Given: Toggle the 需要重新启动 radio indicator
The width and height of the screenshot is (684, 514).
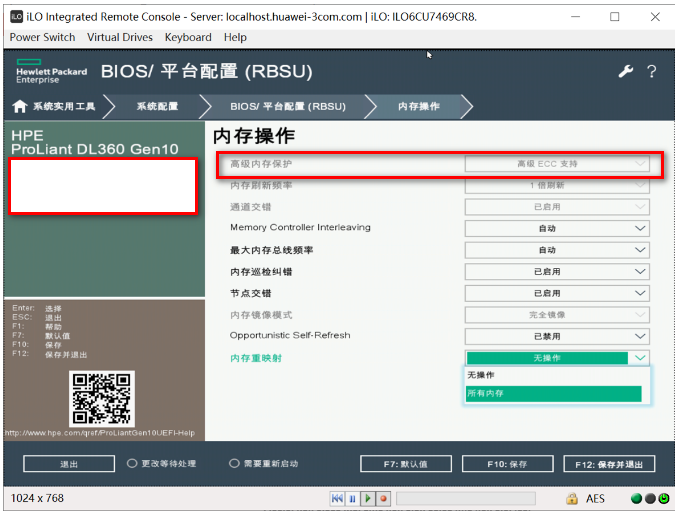Looking at the screenshot, I should click(x=234, y=463).
